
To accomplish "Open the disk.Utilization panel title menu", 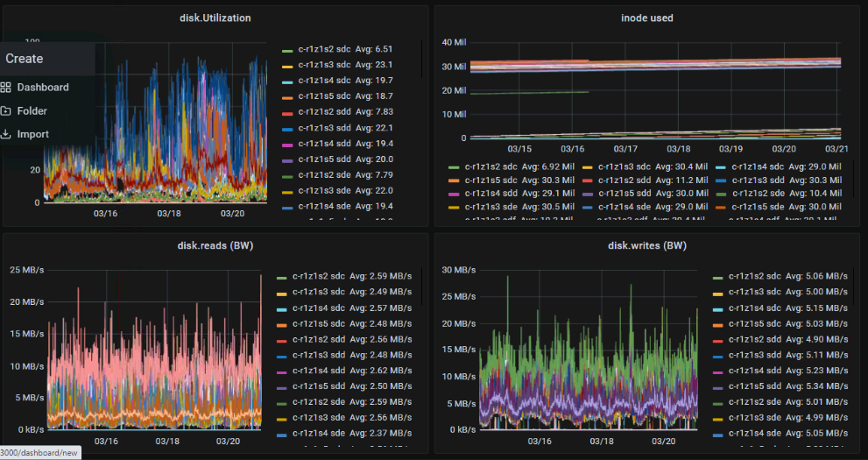I will pyautogui.click(x=215, y=18).
